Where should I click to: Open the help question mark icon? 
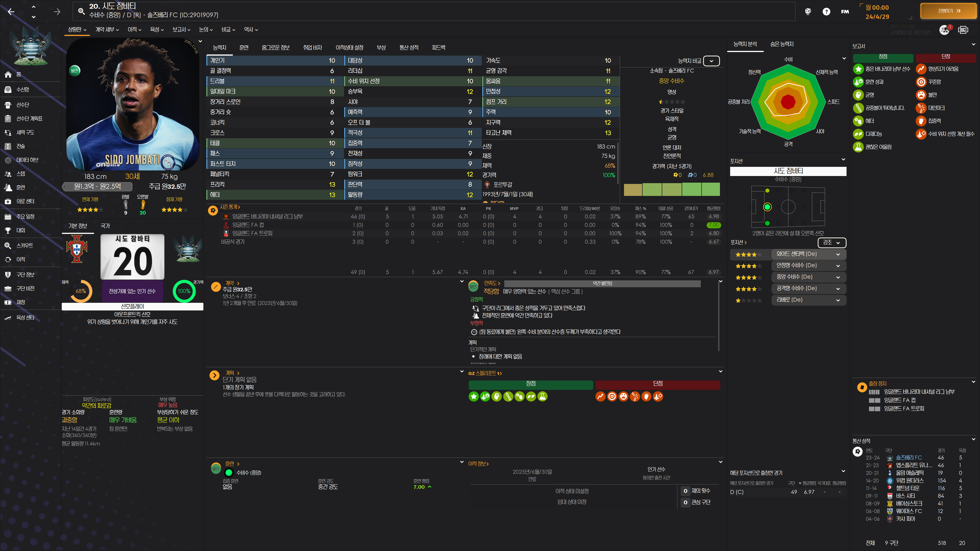[826, 11]
